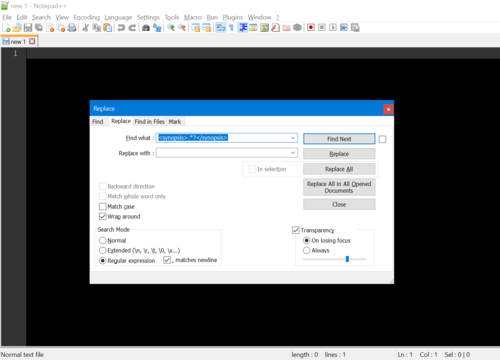
Task: Open the Language menu
Action: click(118, 17)
